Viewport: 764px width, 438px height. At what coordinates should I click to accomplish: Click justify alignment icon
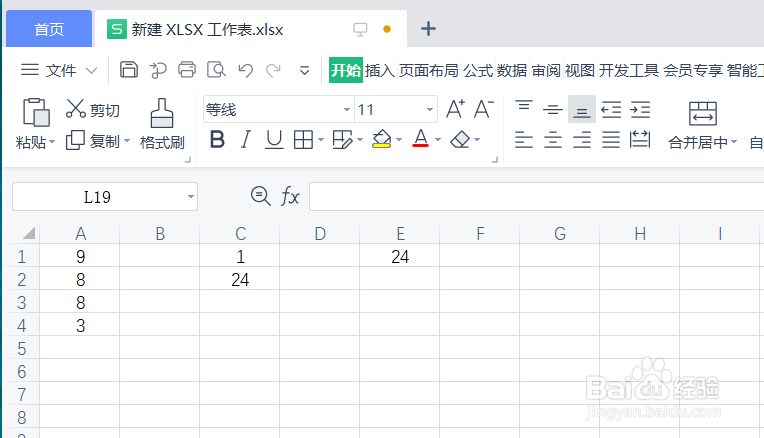[611, 140]
